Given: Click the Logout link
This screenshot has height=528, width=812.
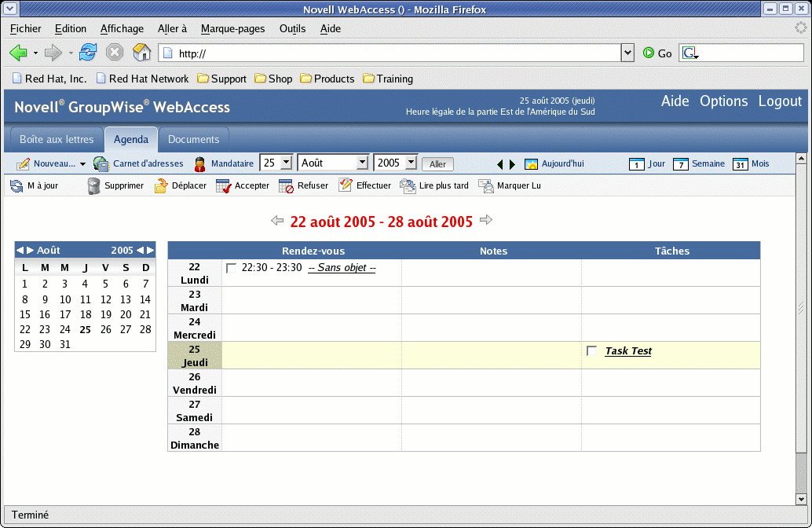Looking at the screenshot, I should point(780,101).
